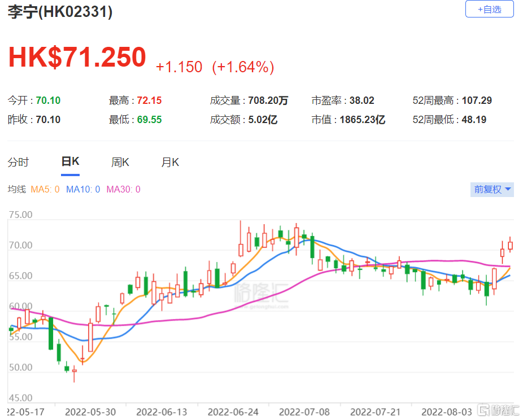Click the 市值 value 1865.23亿
The width and height of the screenshot is (523, 420).
point(363,119)
